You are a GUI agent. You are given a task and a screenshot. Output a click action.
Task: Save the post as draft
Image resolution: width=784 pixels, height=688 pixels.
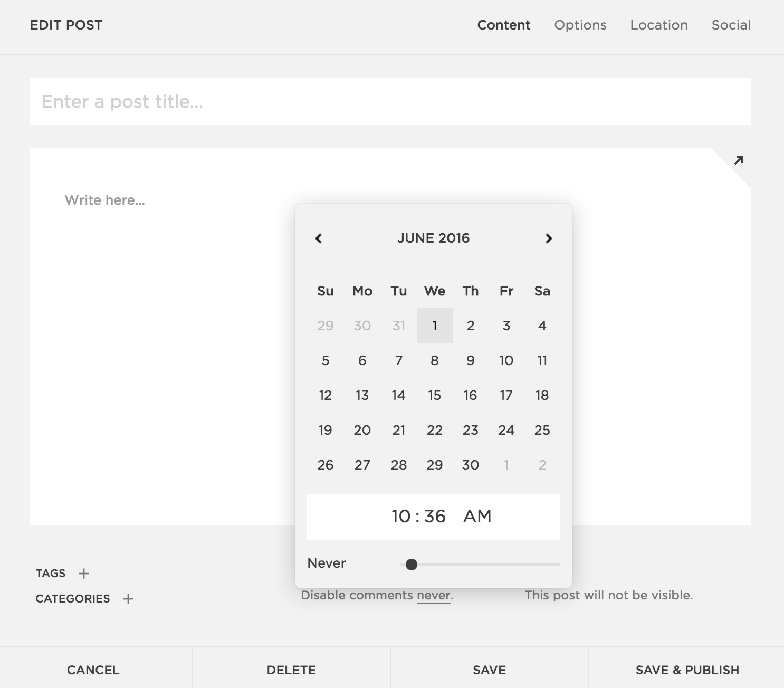489,670
